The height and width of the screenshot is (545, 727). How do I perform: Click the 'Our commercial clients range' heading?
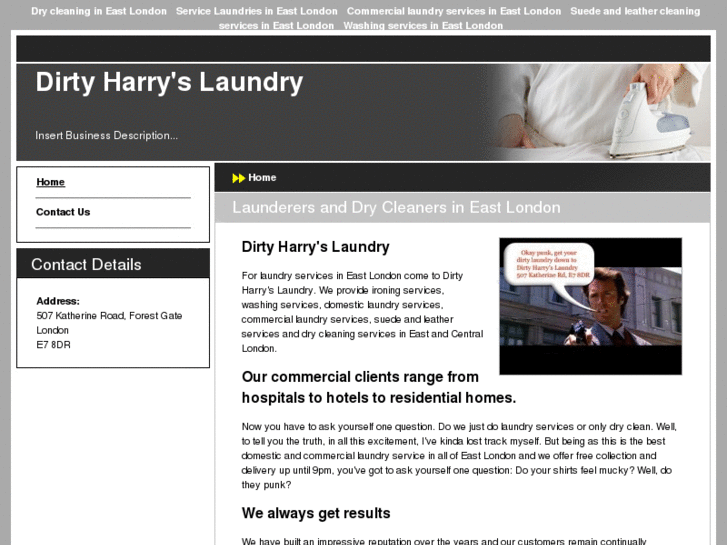click(x=378, y=387)
